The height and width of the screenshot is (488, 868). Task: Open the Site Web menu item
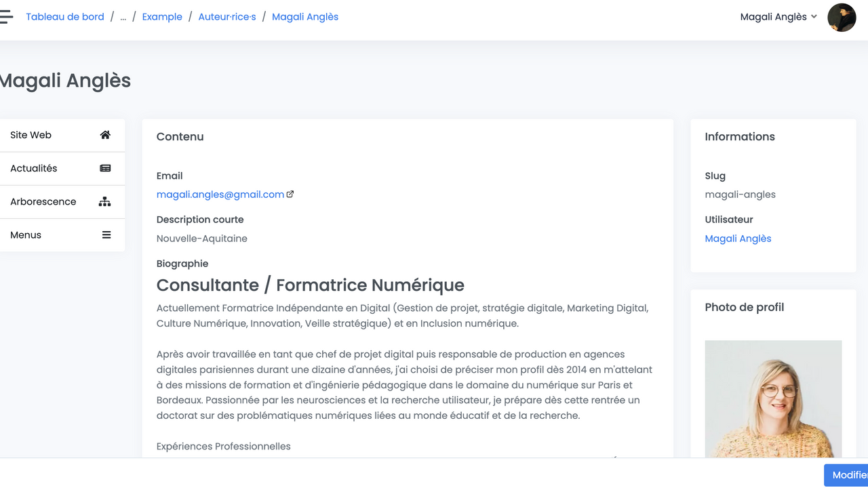point(31,135)
